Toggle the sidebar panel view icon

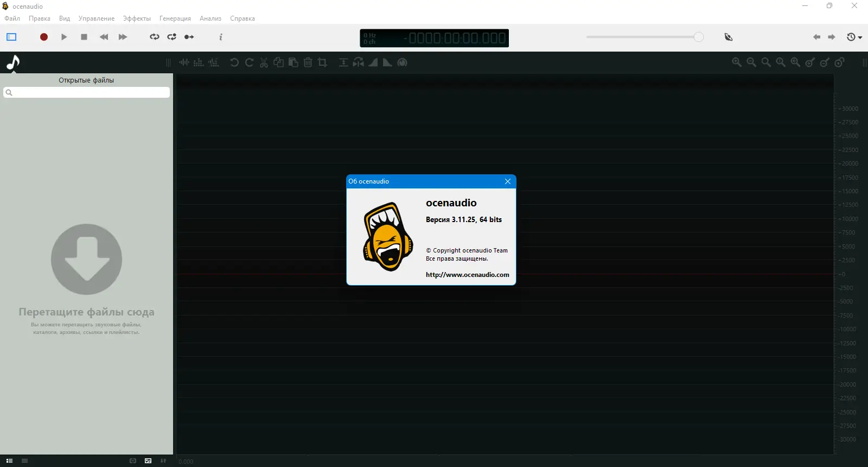pos(11,37)
